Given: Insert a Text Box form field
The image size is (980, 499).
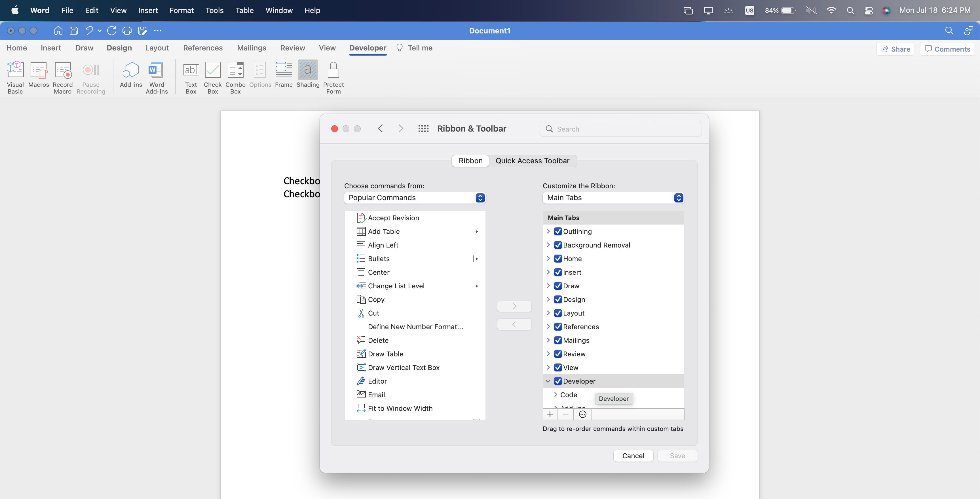Looking at the screenshot, I should tap(191, 77).
